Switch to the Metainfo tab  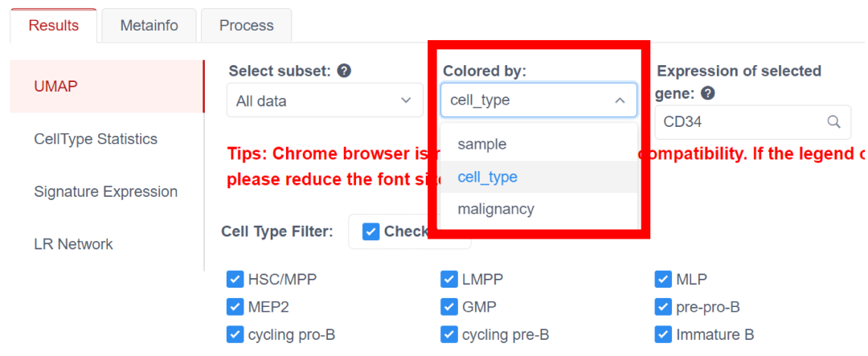[x=149, y=26]
